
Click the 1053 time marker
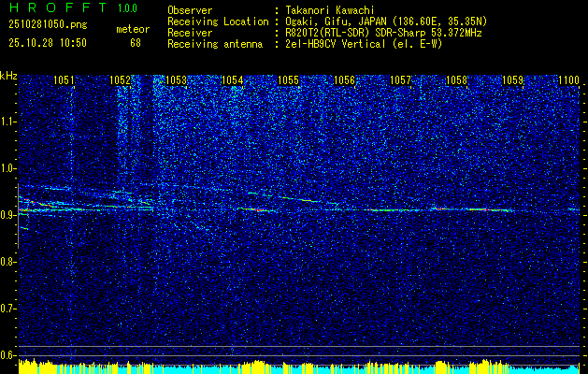point(177,79)
